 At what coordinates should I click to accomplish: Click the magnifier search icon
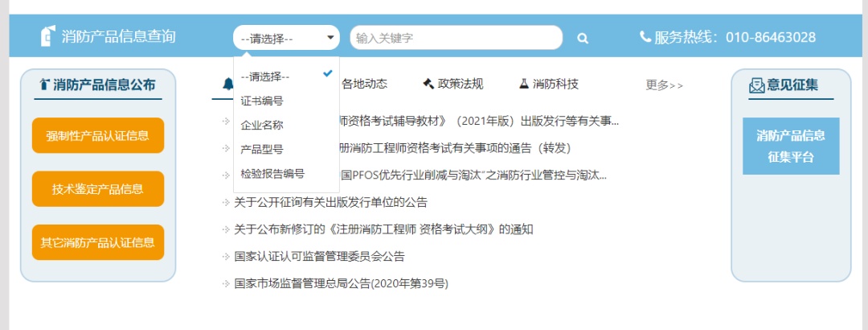coord(583,39)
